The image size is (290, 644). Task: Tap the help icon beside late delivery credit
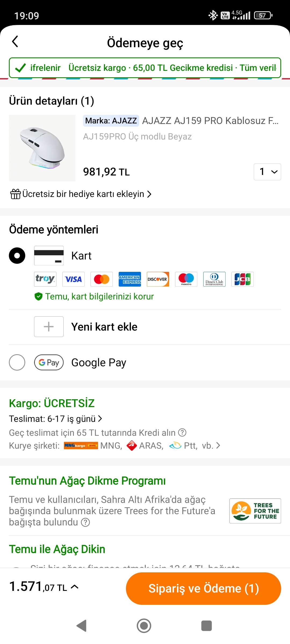click(182, 433)
